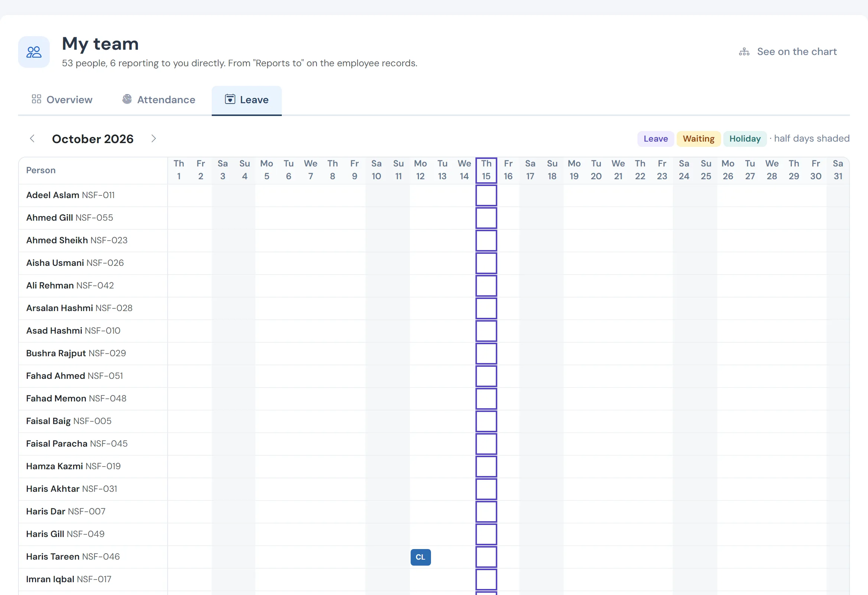
Task: Click the Fr 16 date header
Action: (508, 170)
